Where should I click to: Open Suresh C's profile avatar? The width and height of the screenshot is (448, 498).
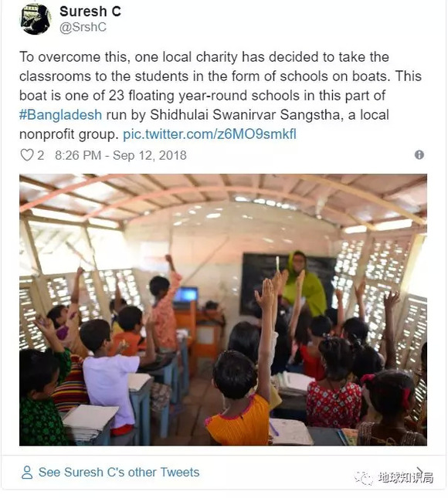tap(36, 19)
